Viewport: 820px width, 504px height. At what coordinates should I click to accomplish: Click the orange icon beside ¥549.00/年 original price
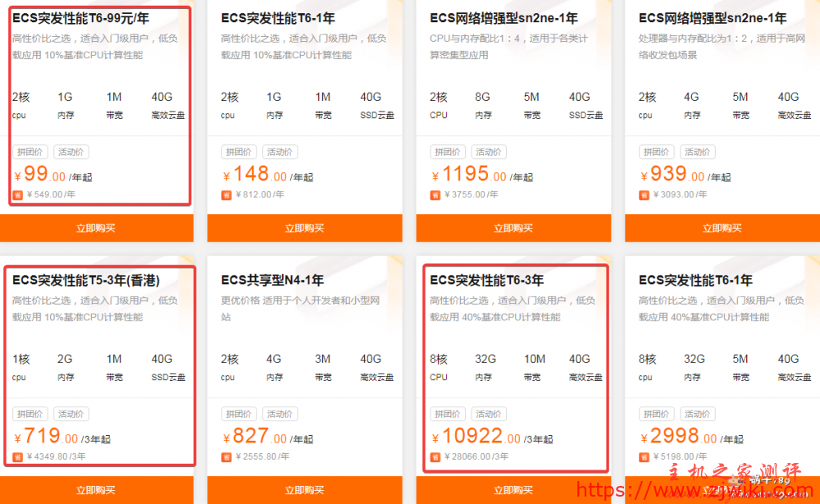point(18,195)
